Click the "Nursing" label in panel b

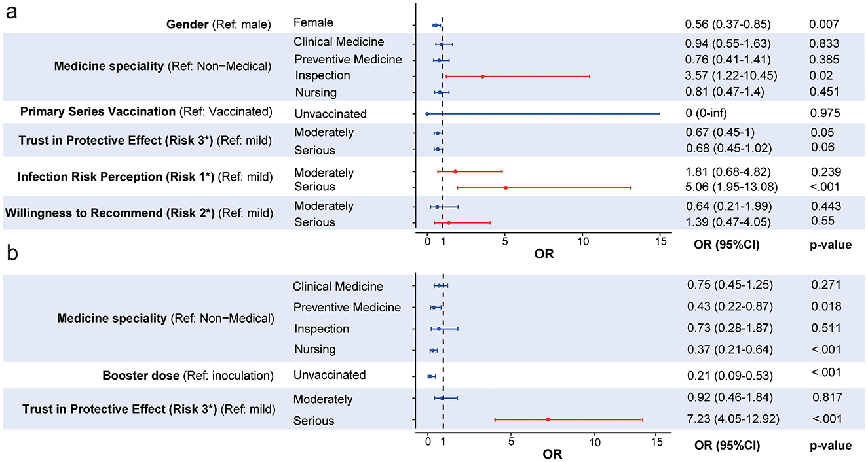314,349
